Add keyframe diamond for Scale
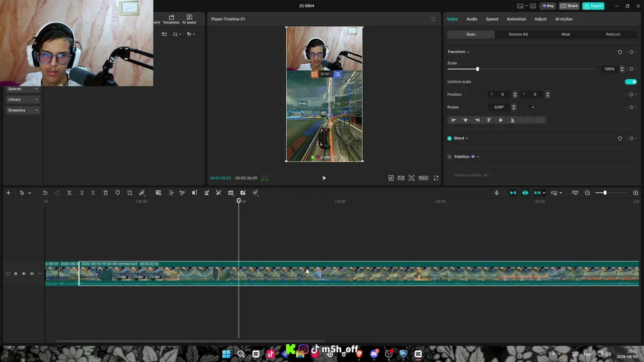The width and height of the screenshot is (644, 362). (x=631, y=69)
